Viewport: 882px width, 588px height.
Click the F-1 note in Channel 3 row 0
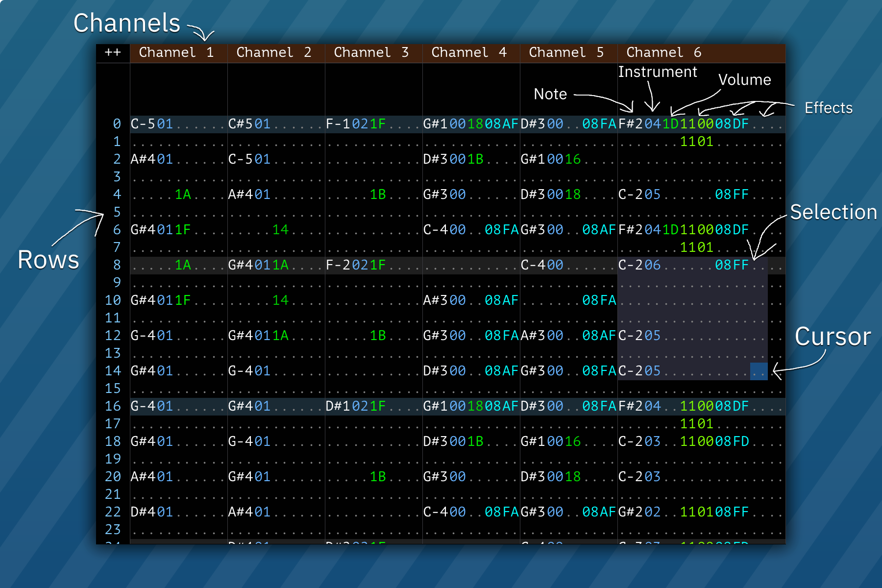pos(338,124)
